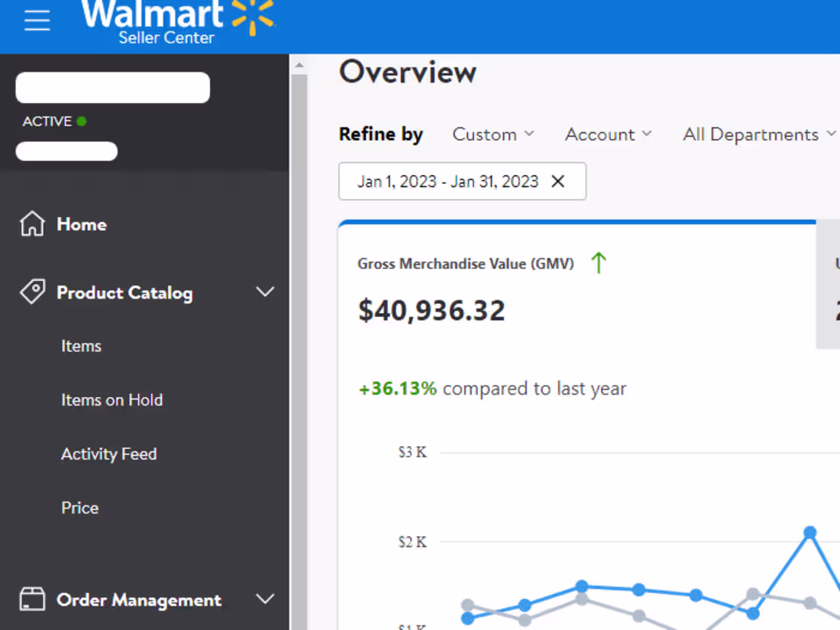The width and height of the screenshot is (840, 630).
Task: Expand the Account filter dropdown
Action: point(609,134)
